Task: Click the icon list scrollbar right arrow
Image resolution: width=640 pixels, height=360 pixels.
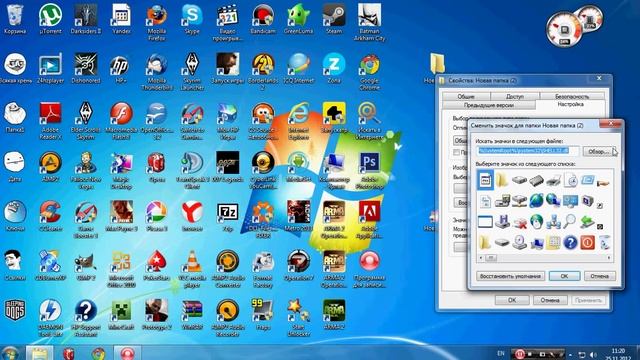Action: coord(609,258)
